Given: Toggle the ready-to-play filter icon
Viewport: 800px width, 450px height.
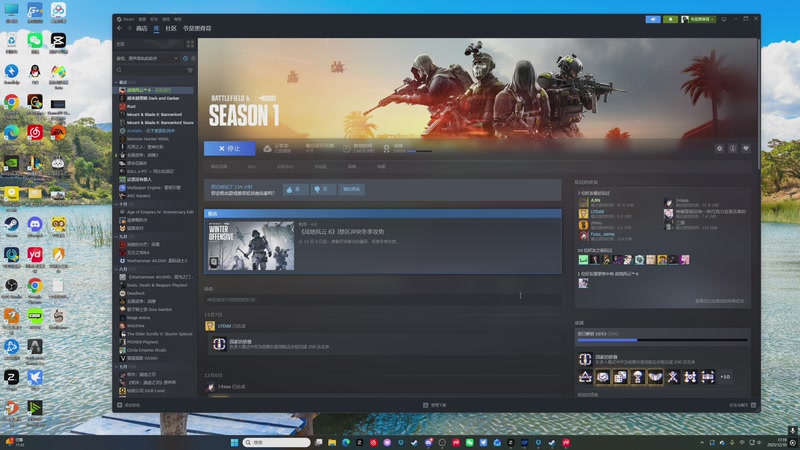Looking at the screenshot, I should tap(193, 58).
